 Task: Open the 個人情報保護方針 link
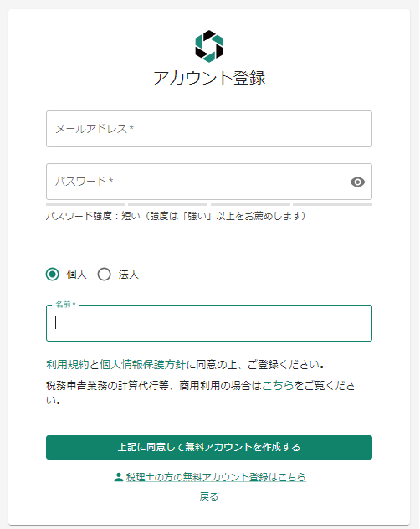coord(142,365)
